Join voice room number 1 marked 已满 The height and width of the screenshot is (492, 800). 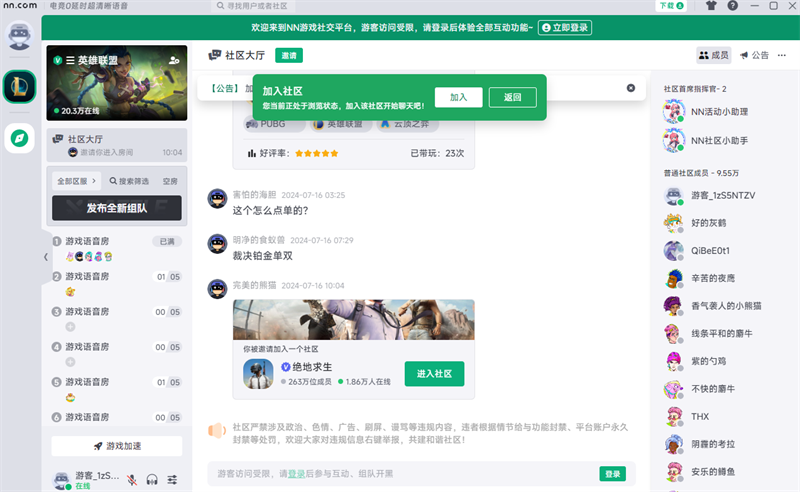[x=117, y=249]
